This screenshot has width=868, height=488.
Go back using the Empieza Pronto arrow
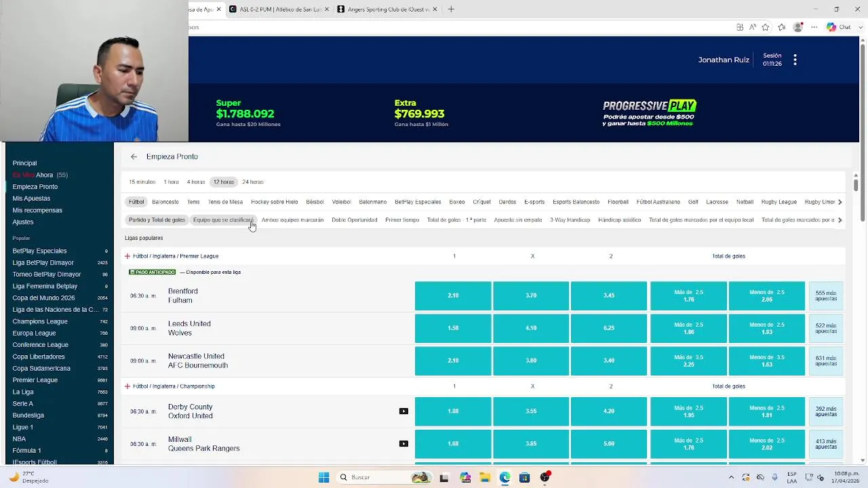coord(134,157)
